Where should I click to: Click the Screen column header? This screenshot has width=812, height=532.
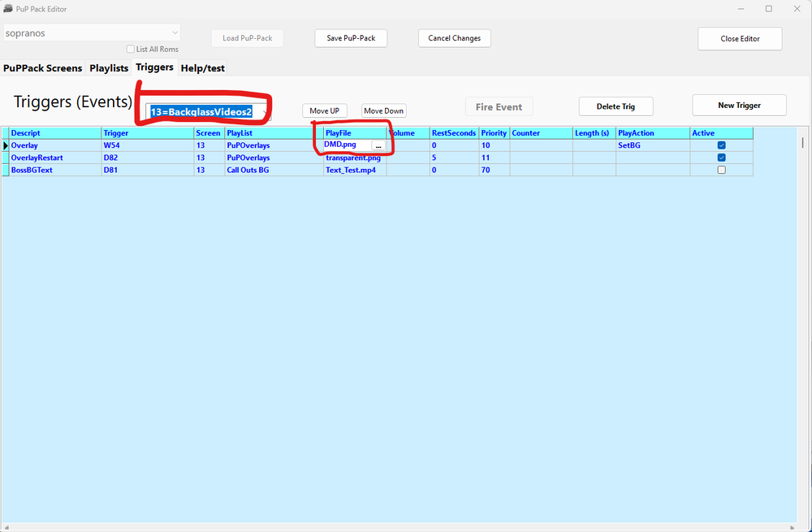[209, 133]
